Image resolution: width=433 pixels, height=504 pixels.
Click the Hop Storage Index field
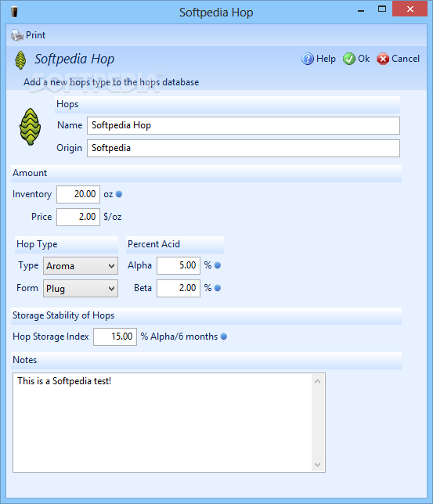pyautogui.click(x=115, y=337)
